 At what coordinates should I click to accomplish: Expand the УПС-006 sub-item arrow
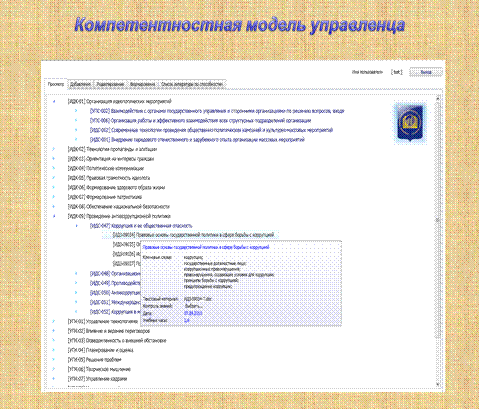(x=76, y=121)
